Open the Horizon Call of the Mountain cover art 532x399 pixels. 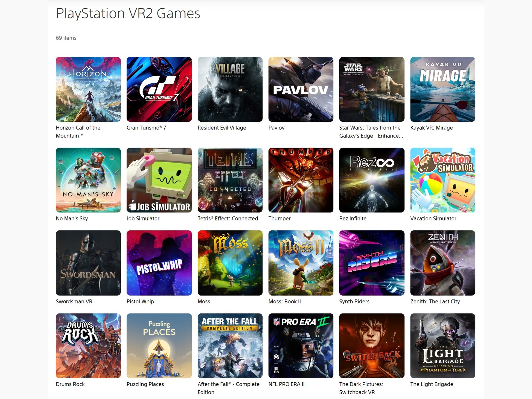tap(88, 89)
